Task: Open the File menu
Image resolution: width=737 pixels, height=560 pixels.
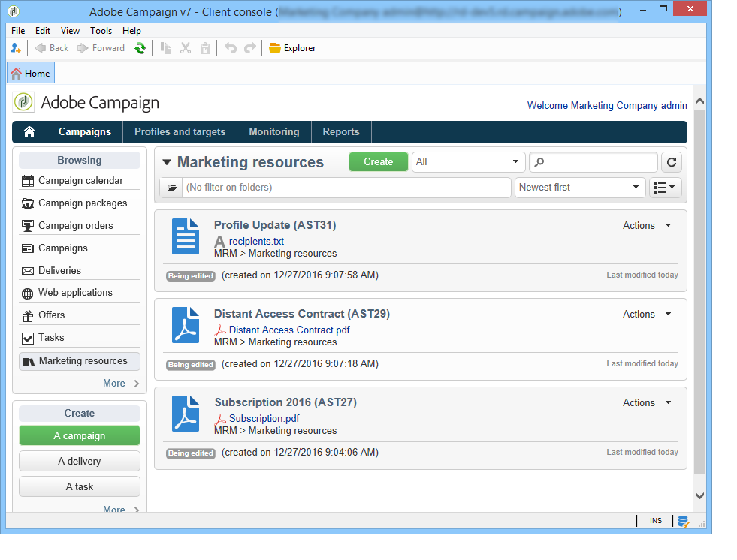Action: click(18, 31)
